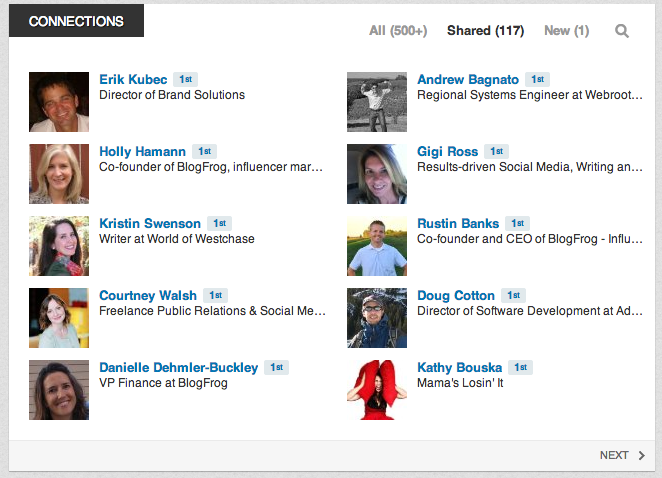Image resolution: width=662 pixels, height=478 pixels.
Task: Click the CONNECTIONS section header
Action: (76, 21)
